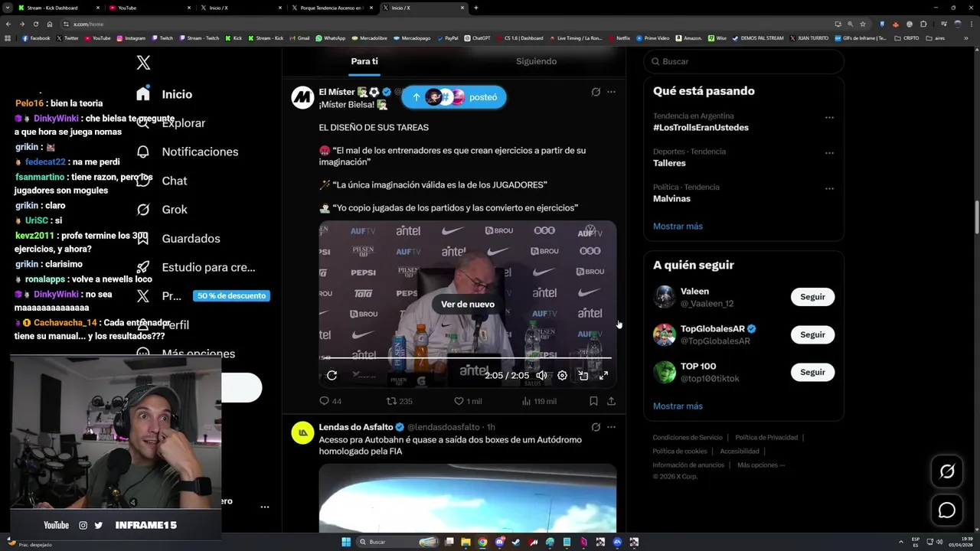Click the new posts 'posteó' pill
Screen dimensions: 980x551
click(453, 97)
